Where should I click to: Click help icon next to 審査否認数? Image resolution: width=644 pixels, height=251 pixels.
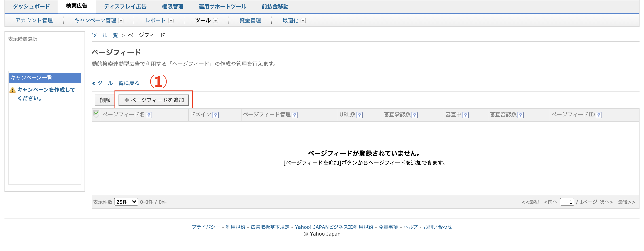pyautogui.click(x=521, y=115)
